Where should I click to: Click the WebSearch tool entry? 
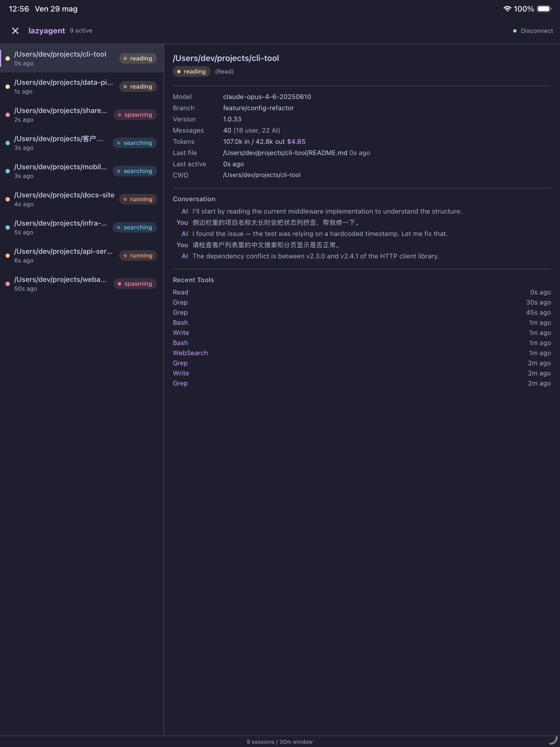pos(190,353)
